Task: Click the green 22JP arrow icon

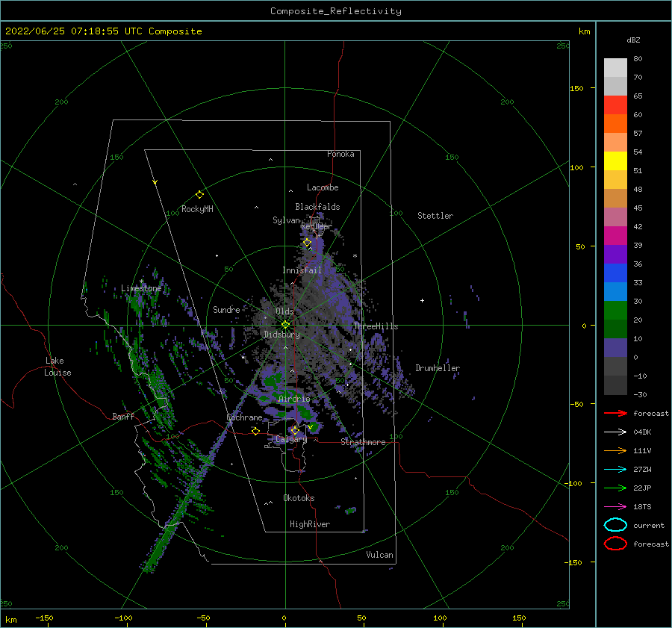Action: (615, 488)
